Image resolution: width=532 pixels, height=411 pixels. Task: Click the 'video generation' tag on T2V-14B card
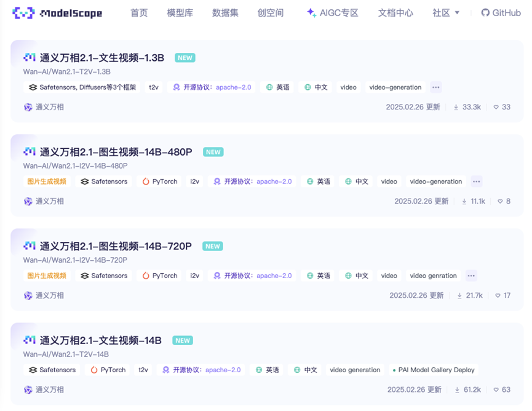coord(355,370)
